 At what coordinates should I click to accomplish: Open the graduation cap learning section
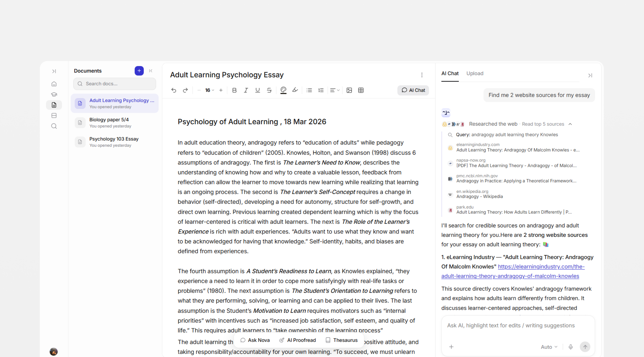coord(54,94)
